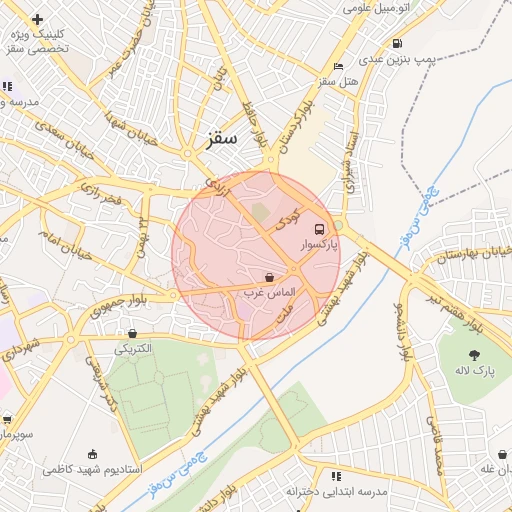Click the hotel bed icon for هتل سقز
The width and height of the screenshot is (512, 512).
tap(338, 67)
